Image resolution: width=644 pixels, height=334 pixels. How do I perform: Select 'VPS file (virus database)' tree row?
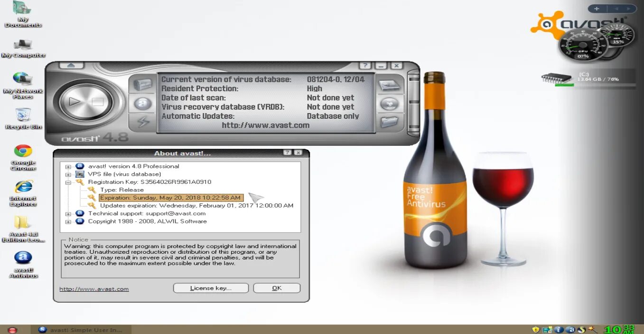pos(124,174)
